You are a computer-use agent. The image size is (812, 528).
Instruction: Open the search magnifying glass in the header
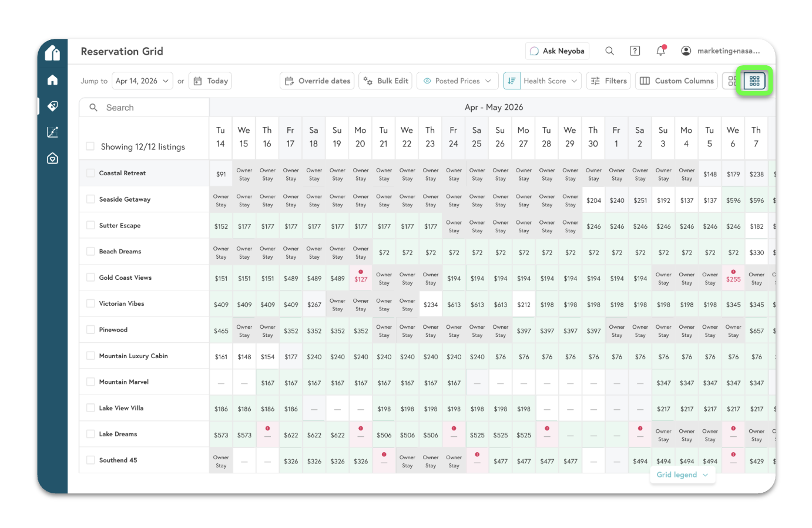[x=609, y=51]
